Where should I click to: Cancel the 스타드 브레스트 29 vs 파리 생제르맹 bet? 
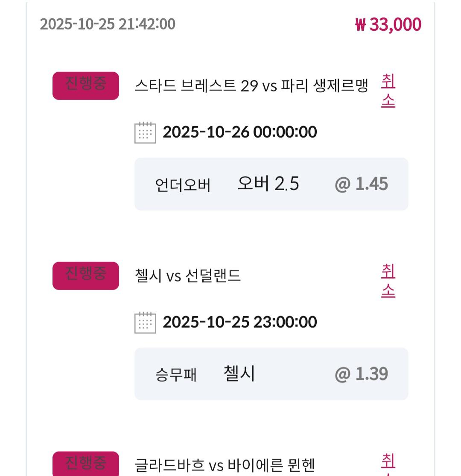click(388, 91)
